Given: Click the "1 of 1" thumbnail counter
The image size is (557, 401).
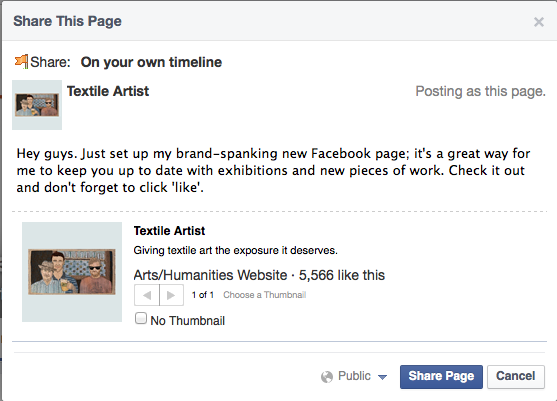Looking at the screenshot, I should 202,295.
